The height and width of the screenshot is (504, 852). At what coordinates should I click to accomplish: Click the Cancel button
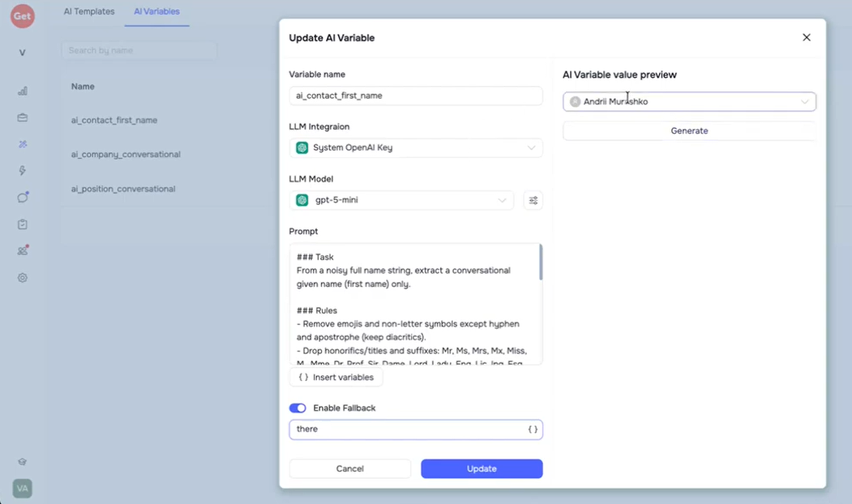pos(350,468)
